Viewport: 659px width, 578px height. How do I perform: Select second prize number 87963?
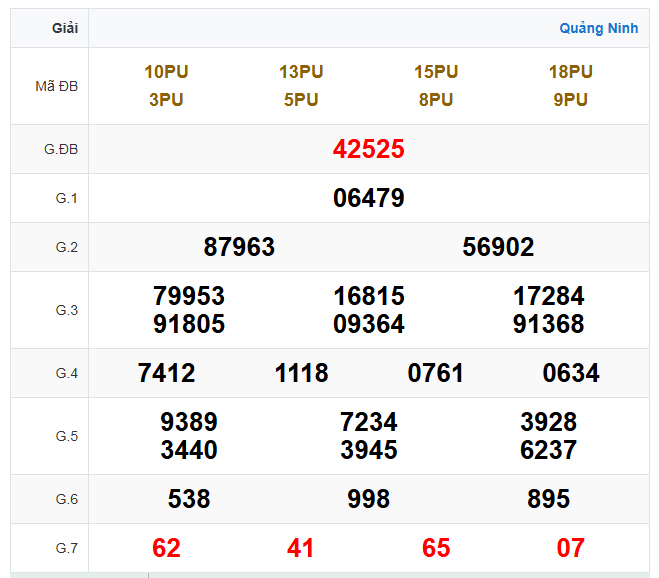pyautogui.click(x=239, y=247)
